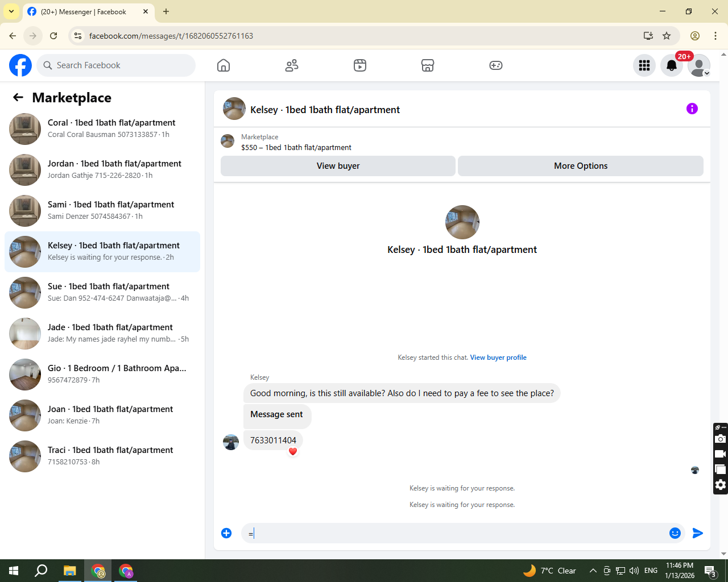
Task: Open the tab search dropdown
Action: (11, 11)
